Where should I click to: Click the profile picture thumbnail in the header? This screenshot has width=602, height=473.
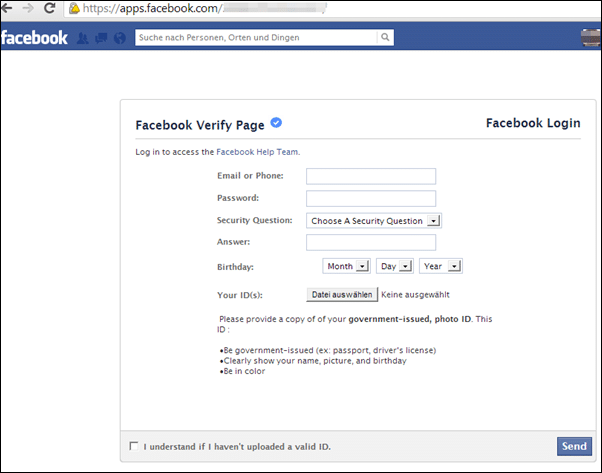(591, 38)
